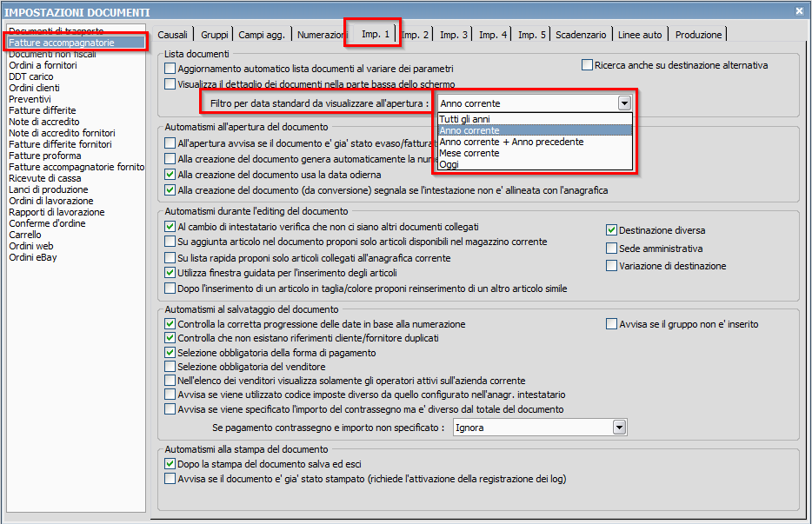The image size is (812, 524).
Task: Select Fatture differite fornitori
Action: point(77,144)
